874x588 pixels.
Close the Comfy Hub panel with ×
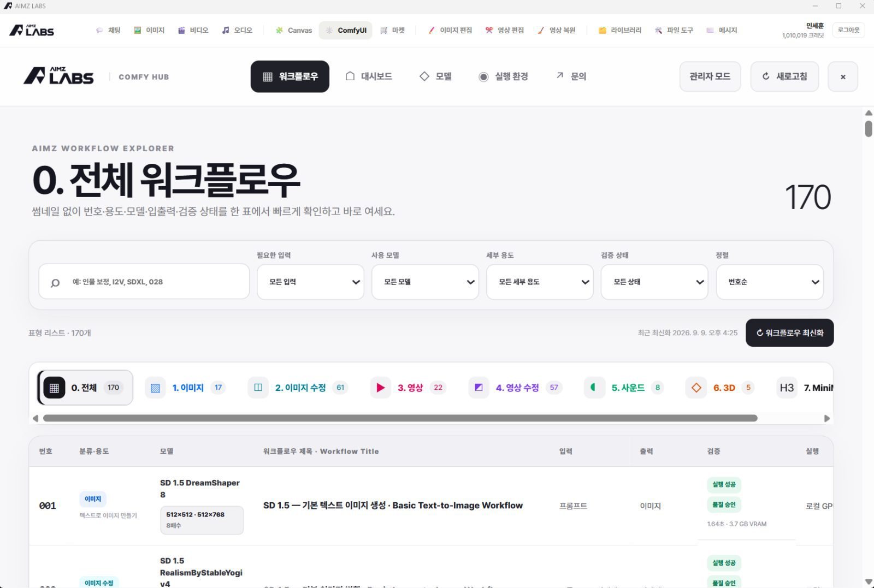coord(843,76)
